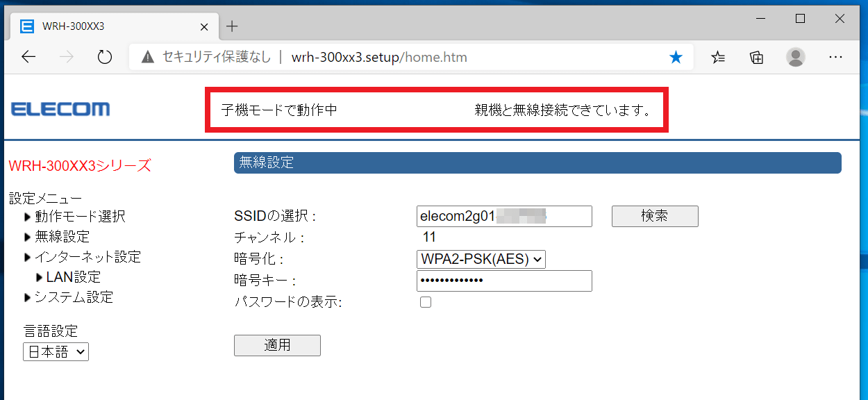Minimize the browser window

pyautogui.click(x=760, y=19)
